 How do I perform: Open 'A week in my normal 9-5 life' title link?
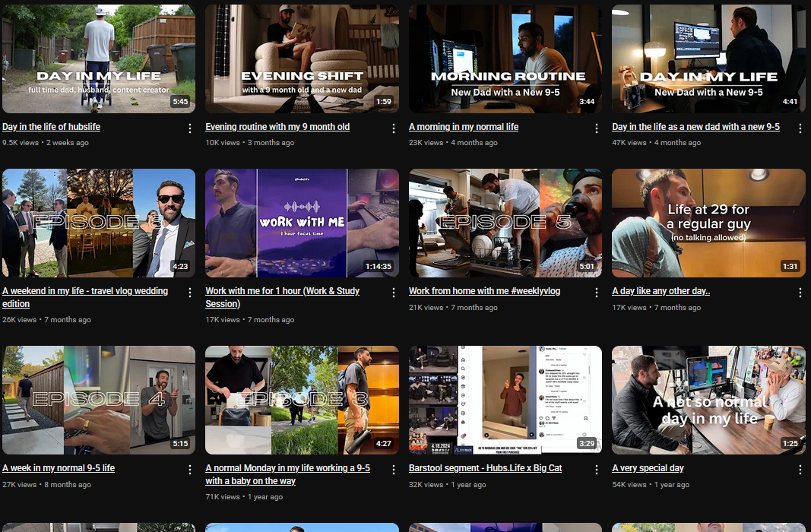tap(59, 468)
